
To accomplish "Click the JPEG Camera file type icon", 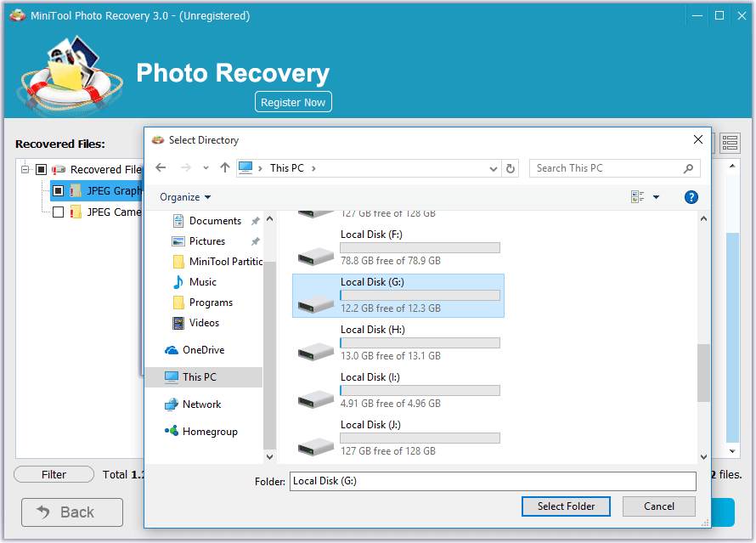I will point(76,212).
